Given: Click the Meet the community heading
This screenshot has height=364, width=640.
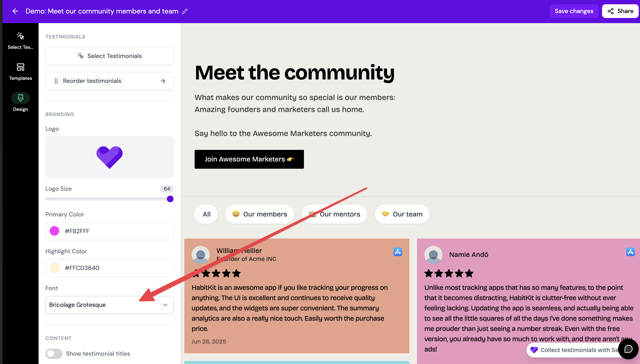Looking at the screenshot, I should pyautogui.click(x=294, y=73).
